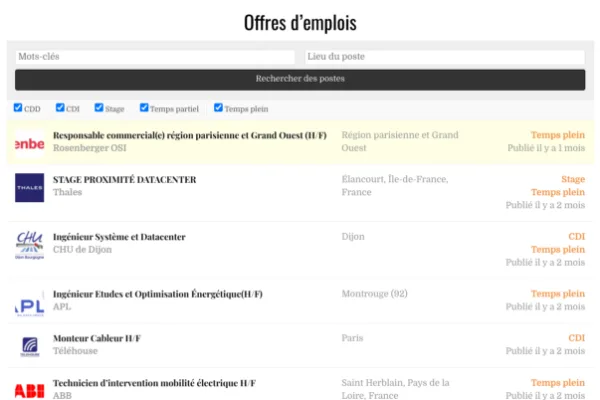The height and width of the screenshot is (400, 600).
Task: Click the Dijon location text
Action: coord(353,237)
